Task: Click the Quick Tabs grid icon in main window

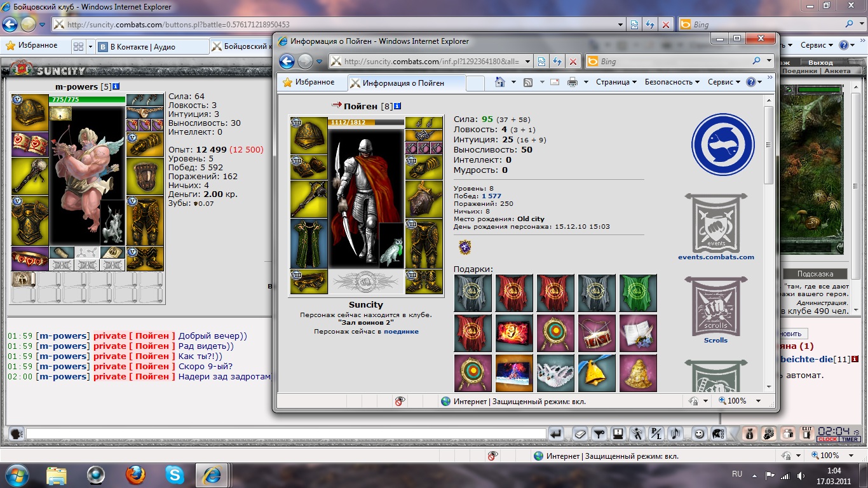Action: [x=78, y=46]
